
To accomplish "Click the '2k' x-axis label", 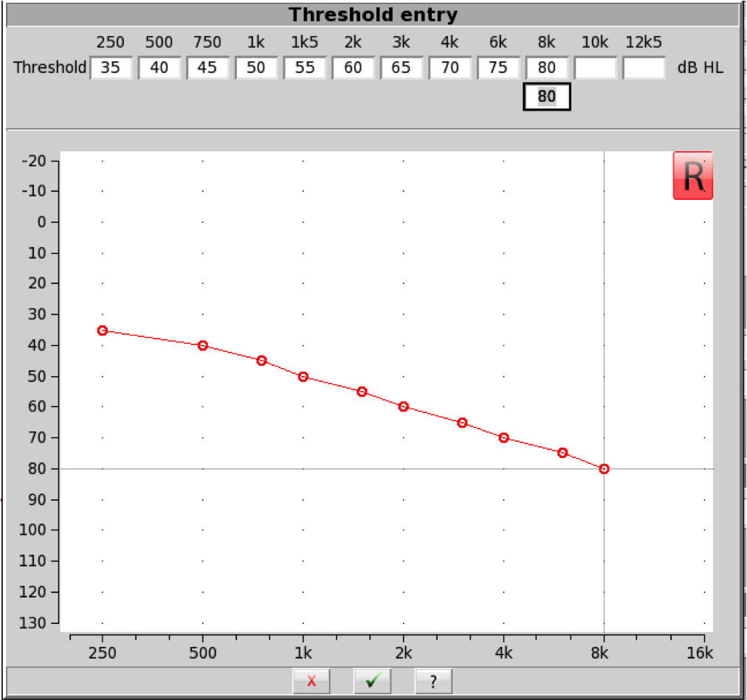I will [404, 653].
